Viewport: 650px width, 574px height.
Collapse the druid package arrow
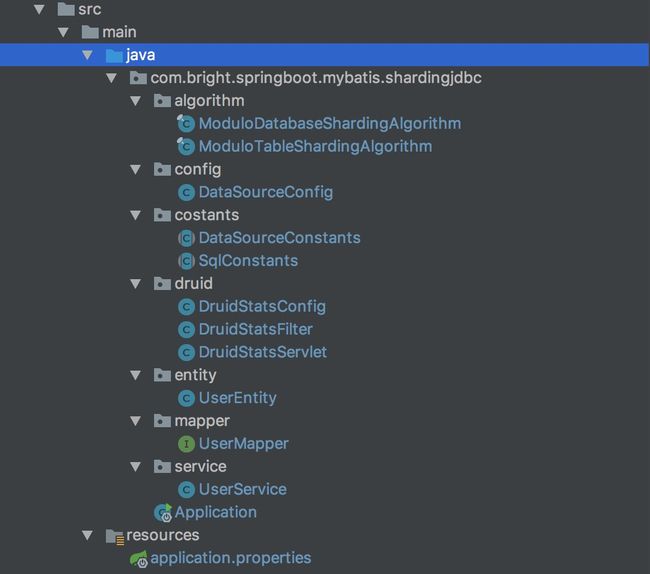(x=135, y=283)
